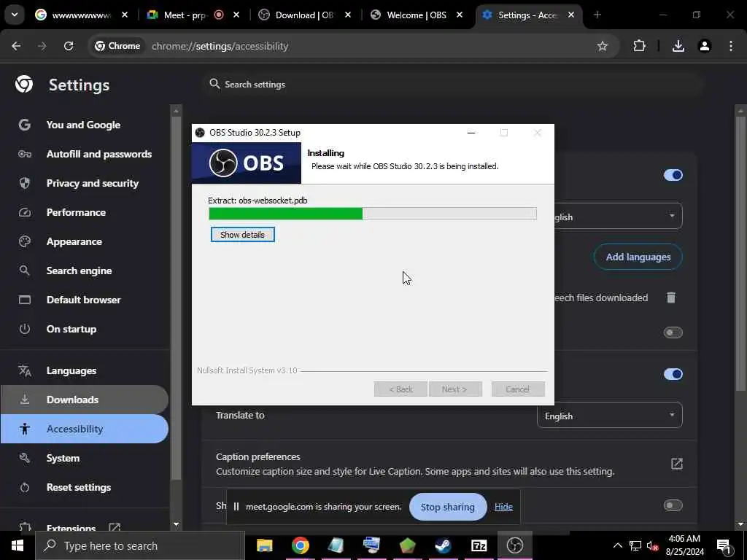Click network status tray icon
The width and height of the screenshot is (747, 560).
tap(635, 545)
